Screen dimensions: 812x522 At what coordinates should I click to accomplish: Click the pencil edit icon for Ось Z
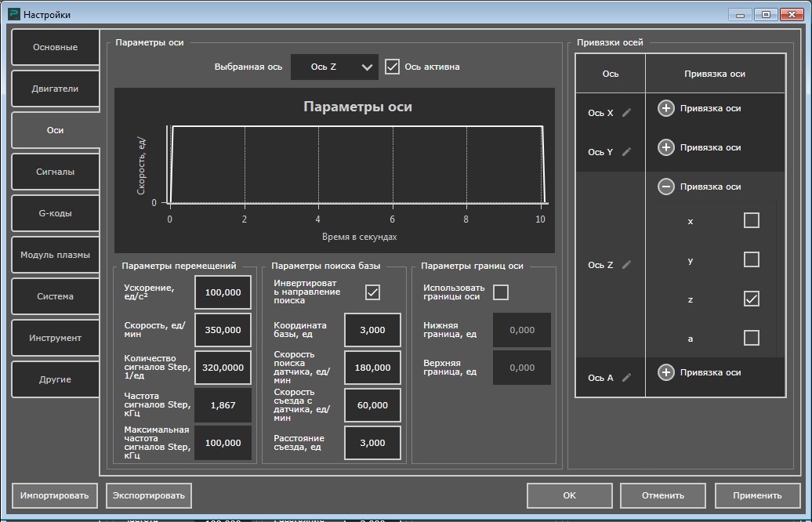point(626,265)
